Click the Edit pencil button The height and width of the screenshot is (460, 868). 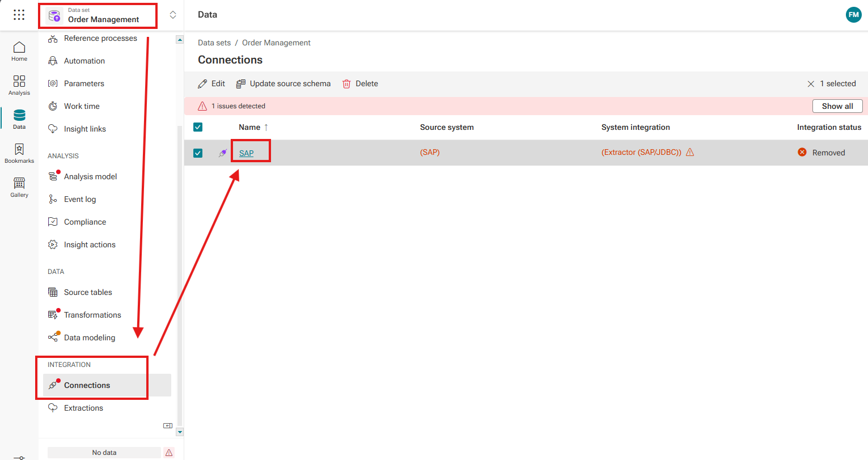click(x=211, y=84)
